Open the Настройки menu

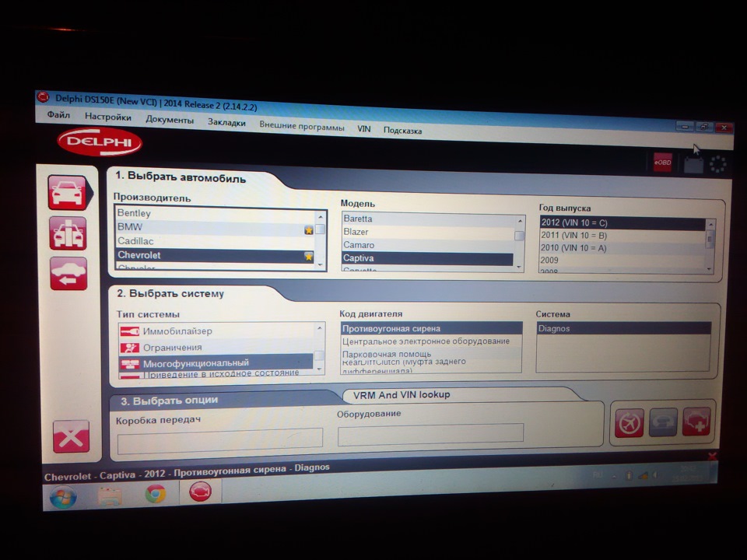(108, 117)
